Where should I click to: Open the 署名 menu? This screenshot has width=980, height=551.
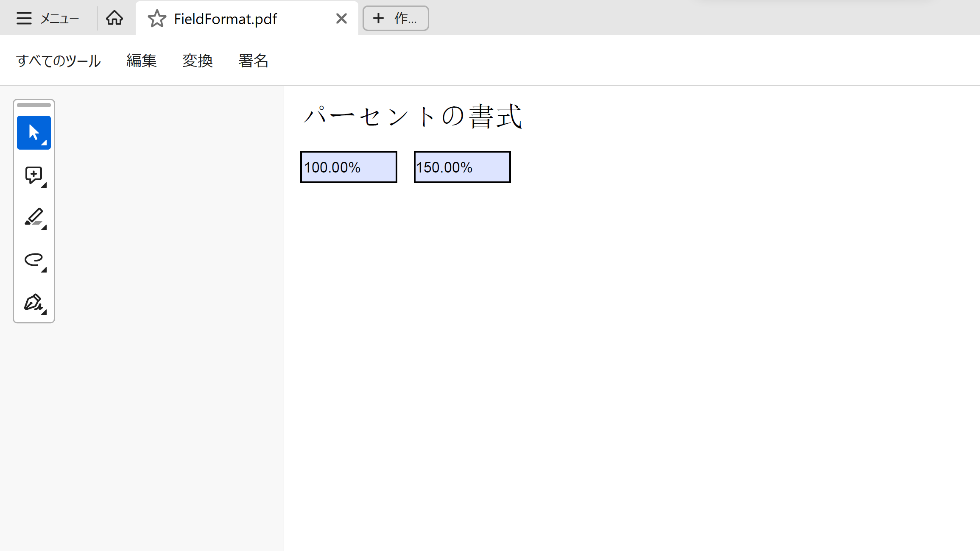[x=254, y=61]
